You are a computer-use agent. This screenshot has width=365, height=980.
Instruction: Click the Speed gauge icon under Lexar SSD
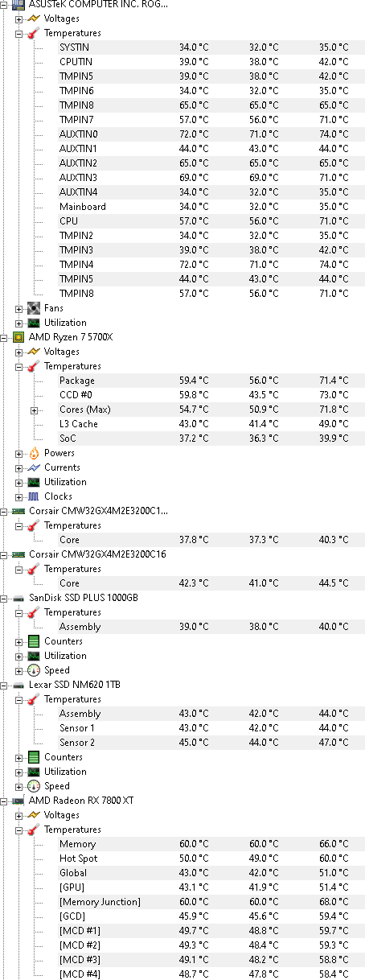(x=34, y=786)
